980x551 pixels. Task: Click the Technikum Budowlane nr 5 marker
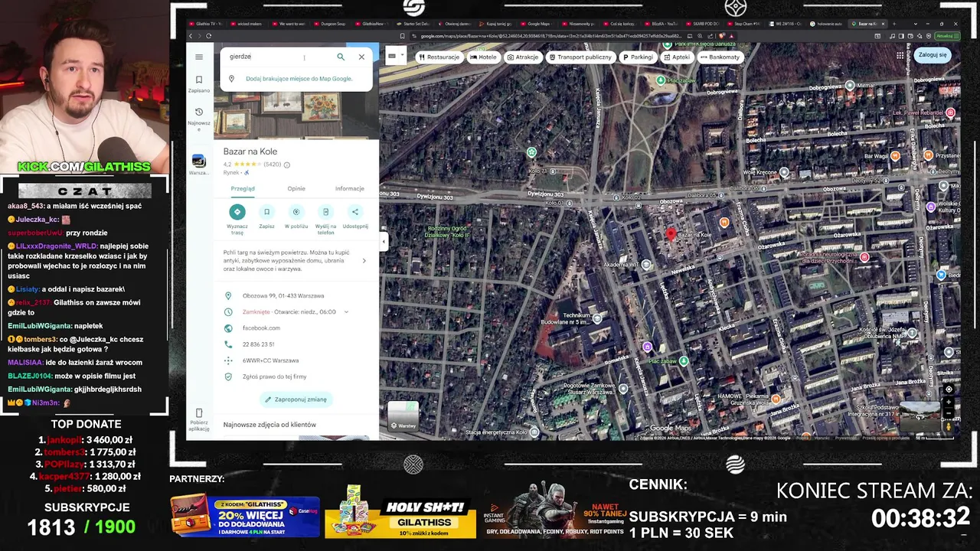(597, 318)
